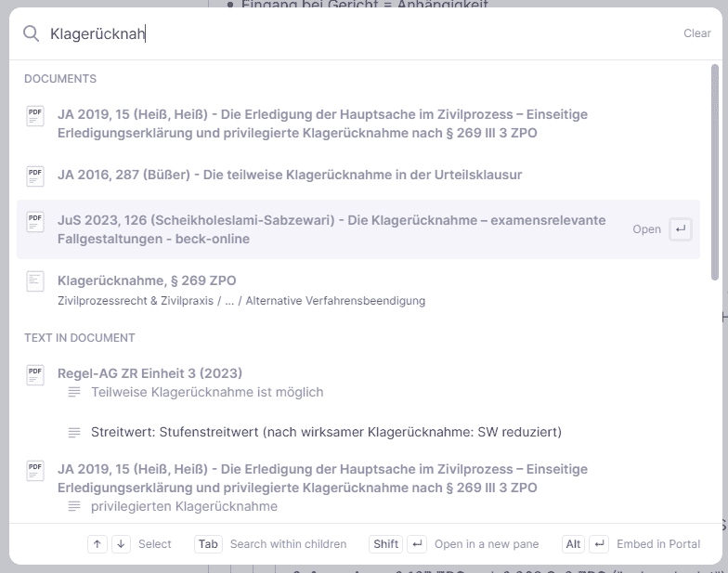Click Embed in Portal hint
728x573 pixels.
[x=658, y=544]
